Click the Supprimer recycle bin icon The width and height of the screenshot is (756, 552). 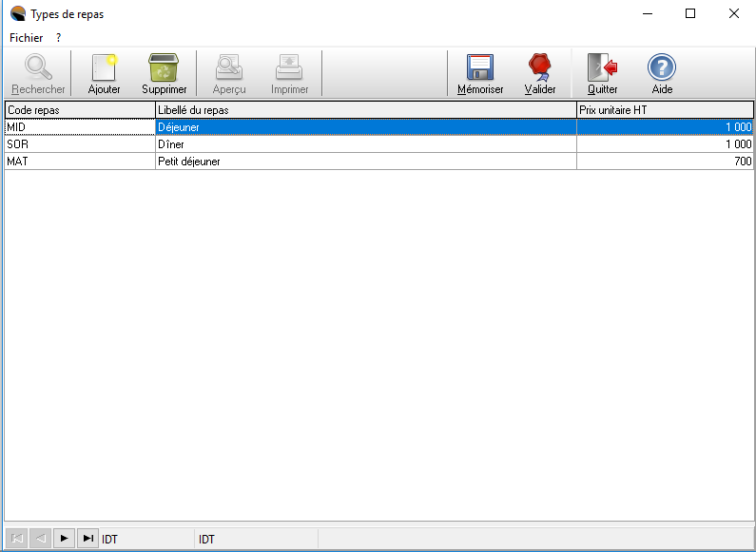coord(164,68)
